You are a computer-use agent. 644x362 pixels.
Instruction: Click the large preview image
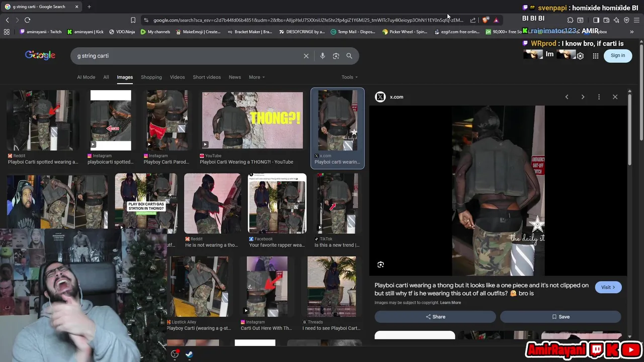point(498,191)
